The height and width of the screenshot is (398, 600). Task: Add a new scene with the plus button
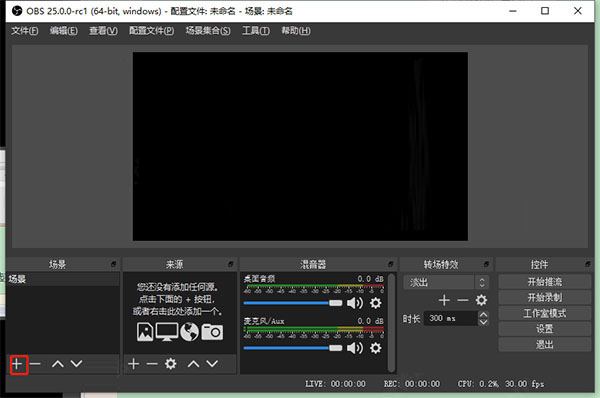[x=17, y=364]
